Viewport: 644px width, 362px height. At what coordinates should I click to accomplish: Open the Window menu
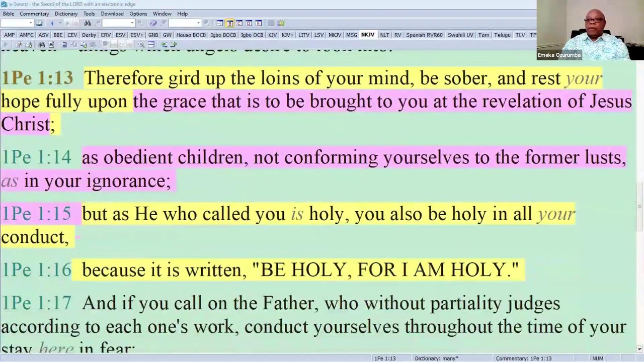pos(162,14)
